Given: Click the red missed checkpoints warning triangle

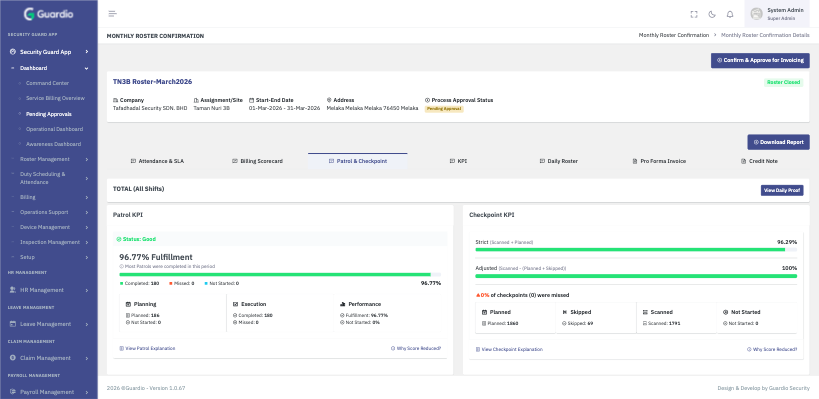Looking at the screenshot, I should point(477,295).
